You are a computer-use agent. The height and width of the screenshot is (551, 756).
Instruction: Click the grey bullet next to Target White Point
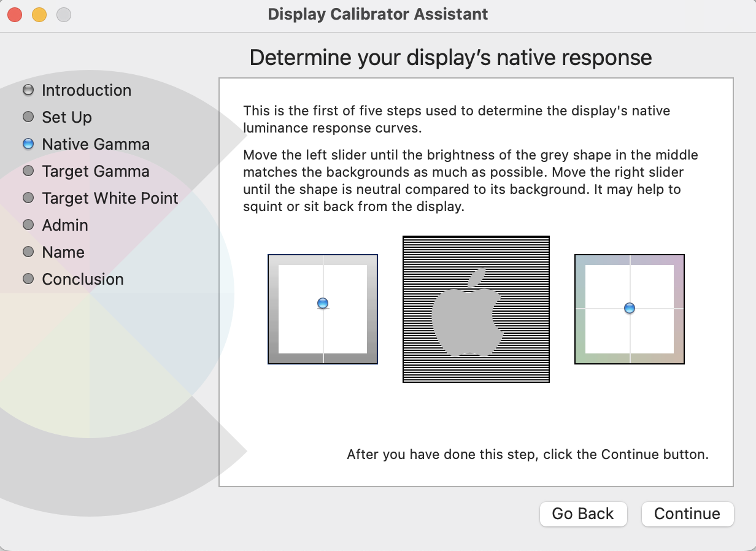tap(28, 198)
